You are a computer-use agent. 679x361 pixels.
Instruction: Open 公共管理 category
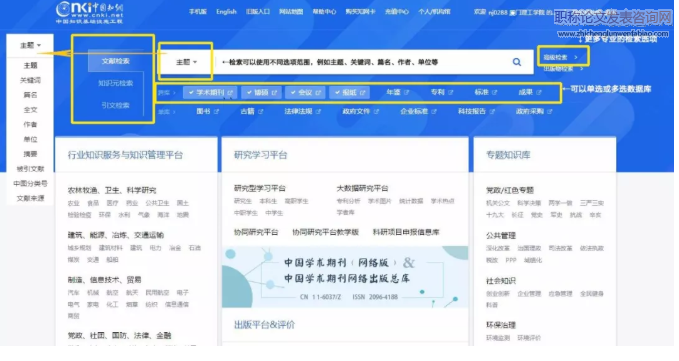501,235
